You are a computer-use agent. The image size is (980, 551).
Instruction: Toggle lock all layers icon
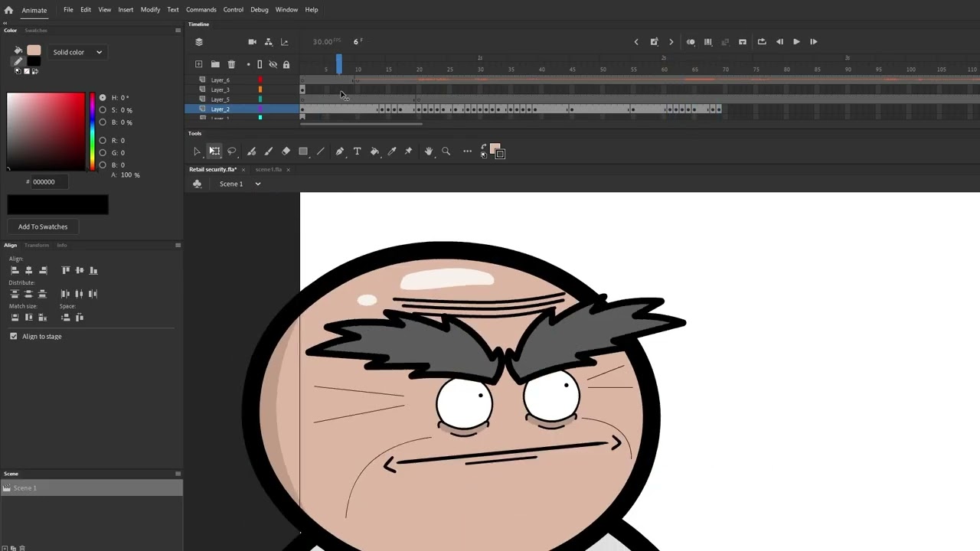286,64
